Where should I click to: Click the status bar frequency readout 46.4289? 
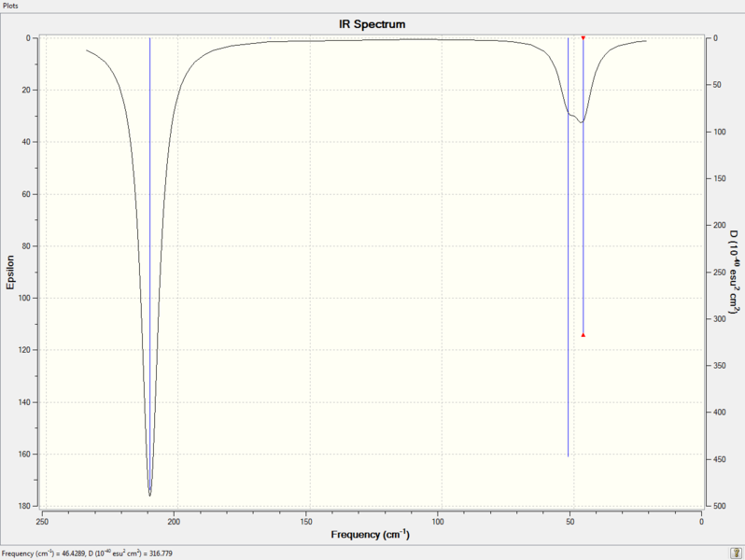point(86,553)
